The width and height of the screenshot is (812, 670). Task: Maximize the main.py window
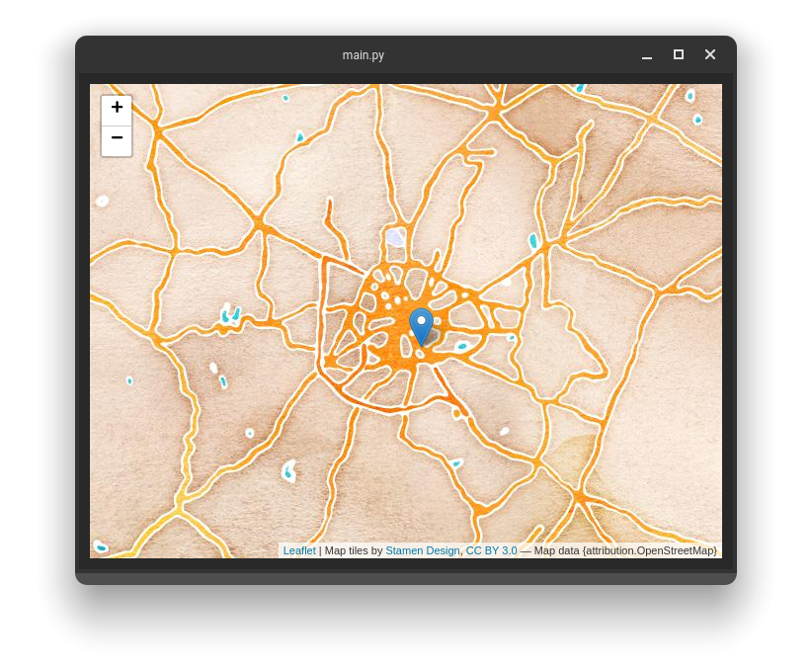pyautogui.click(x=679, y=55)
